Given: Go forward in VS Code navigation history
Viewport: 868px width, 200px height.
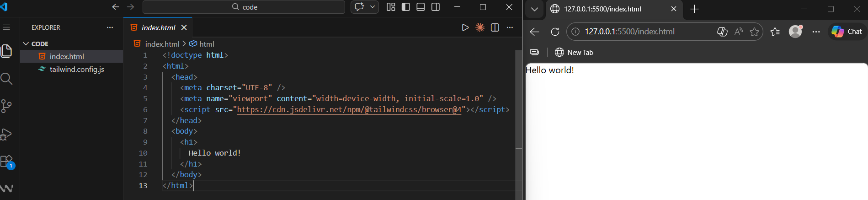Looking at the screenshot, I should pyautogui.click(x=131, y=7).
